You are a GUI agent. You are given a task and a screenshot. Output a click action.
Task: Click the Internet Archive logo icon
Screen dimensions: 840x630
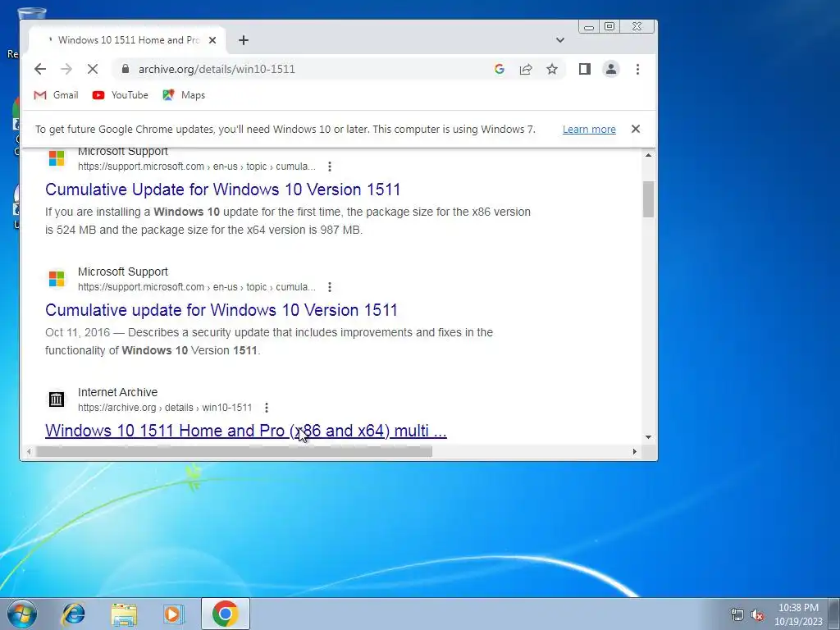[x=57, y=399]
